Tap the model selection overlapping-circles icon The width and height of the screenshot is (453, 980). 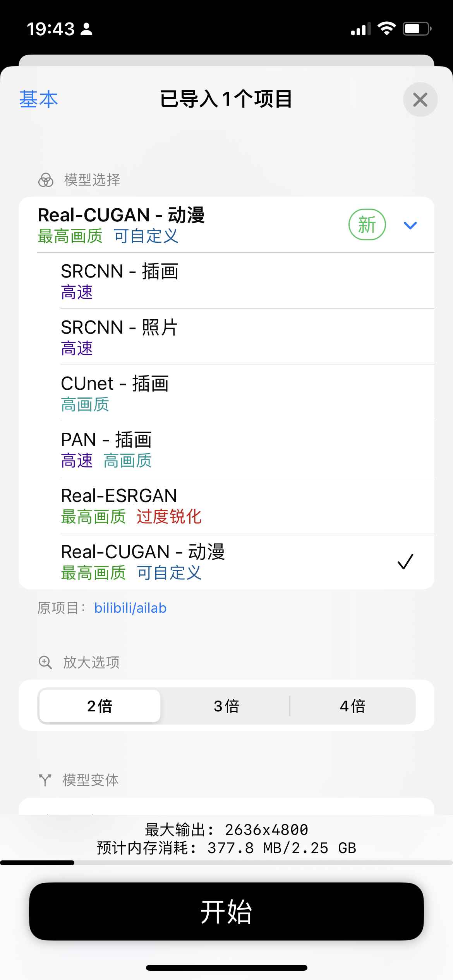click(x=46, y=180)
